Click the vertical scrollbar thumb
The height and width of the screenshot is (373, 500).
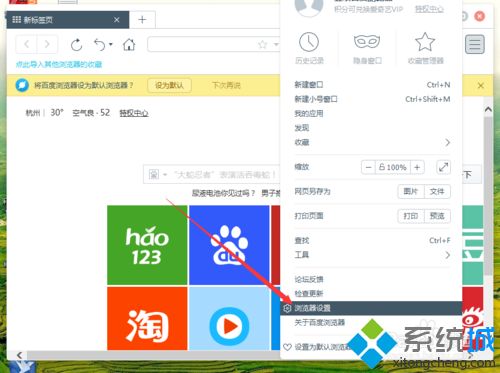coord(488,195)
